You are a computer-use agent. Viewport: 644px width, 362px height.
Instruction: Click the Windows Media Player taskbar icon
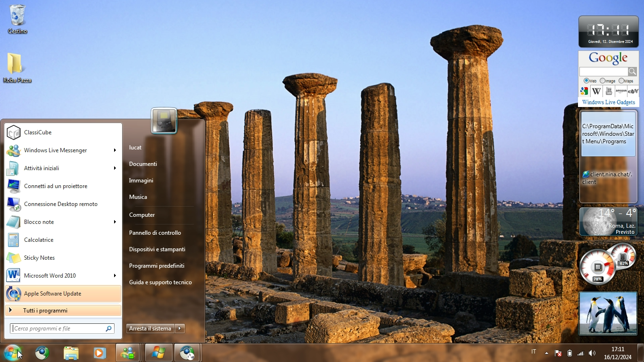[x=99, y=353]
